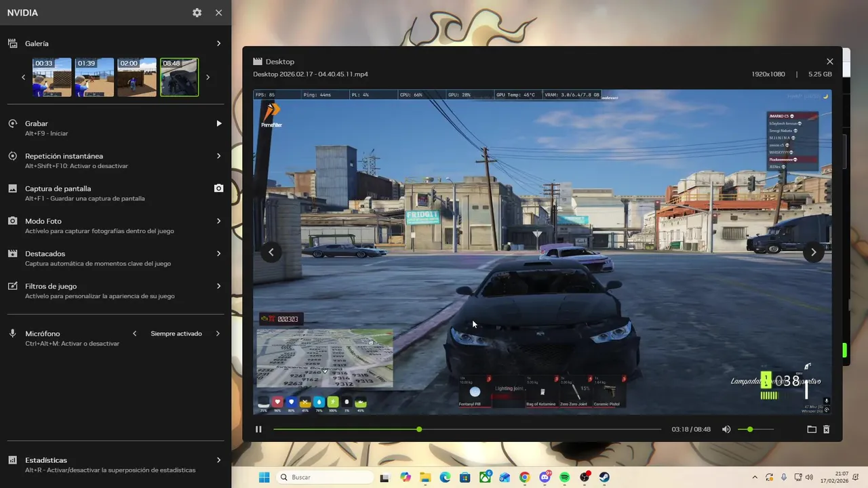Open Xbox app from the taskbar
This screenshot has height=488, width=868.
pyautogui.click(x=485, y=477)
